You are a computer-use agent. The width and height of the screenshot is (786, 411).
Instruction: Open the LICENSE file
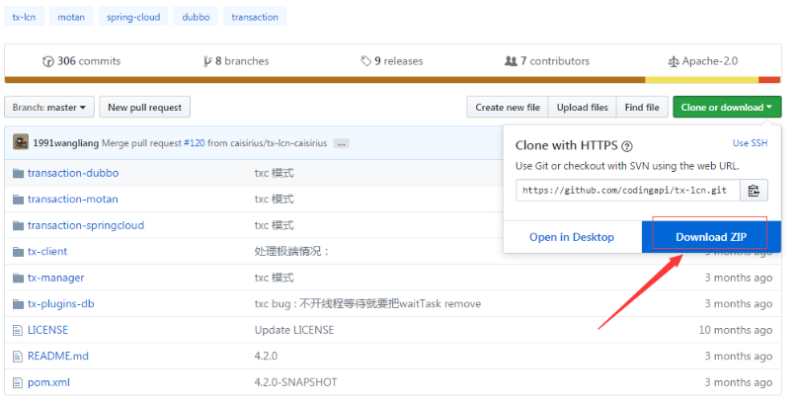pyautogui.click(x=48, y=330)
